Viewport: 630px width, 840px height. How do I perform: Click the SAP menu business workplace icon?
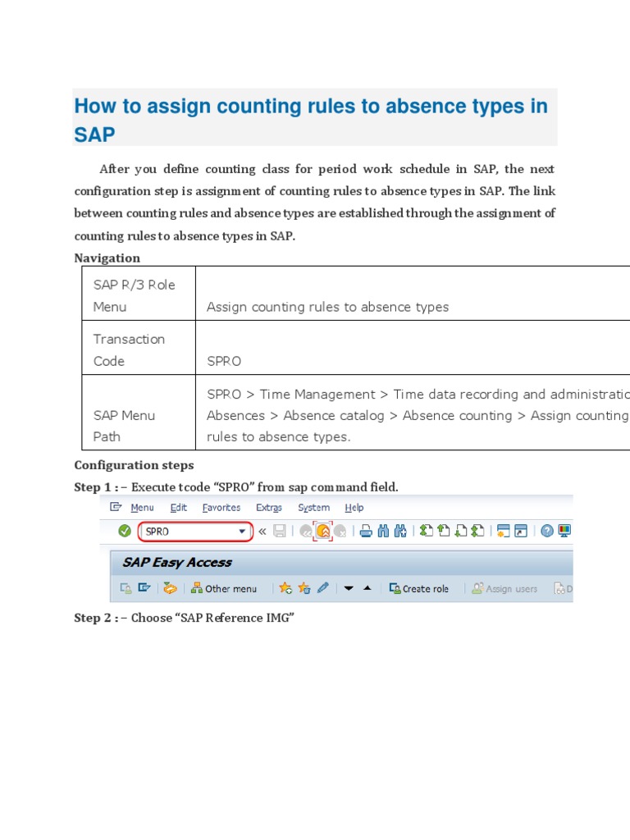170,588
